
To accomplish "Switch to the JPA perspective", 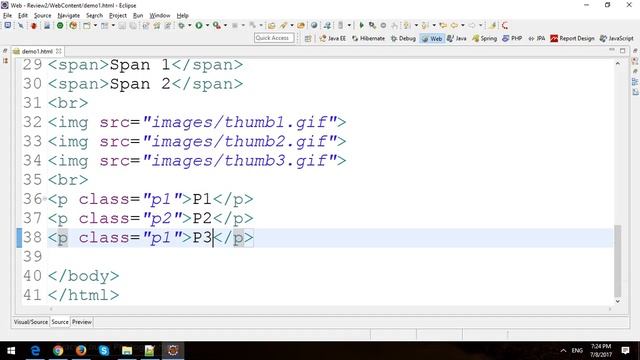I will [537, 38].
